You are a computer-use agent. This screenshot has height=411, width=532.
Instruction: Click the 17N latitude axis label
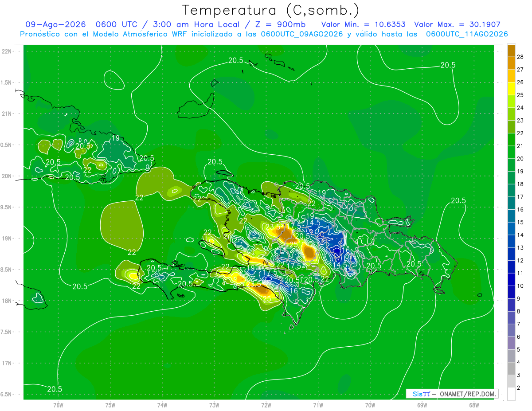[x=7, y=363]
